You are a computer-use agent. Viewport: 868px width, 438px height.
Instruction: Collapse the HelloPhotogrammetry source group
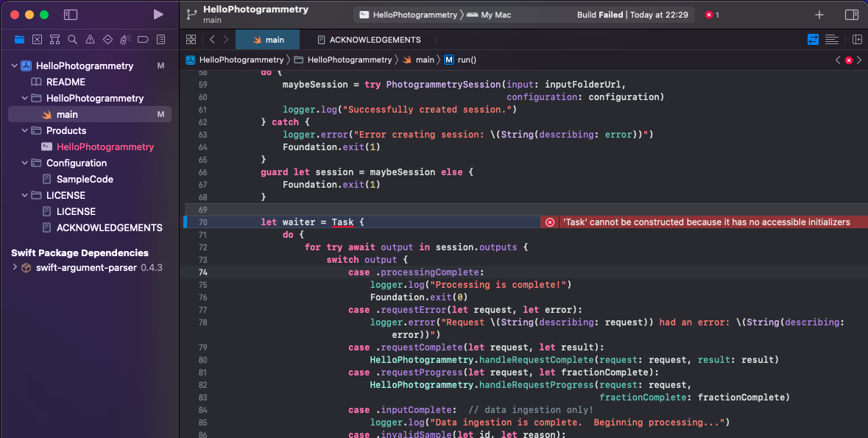25,98
